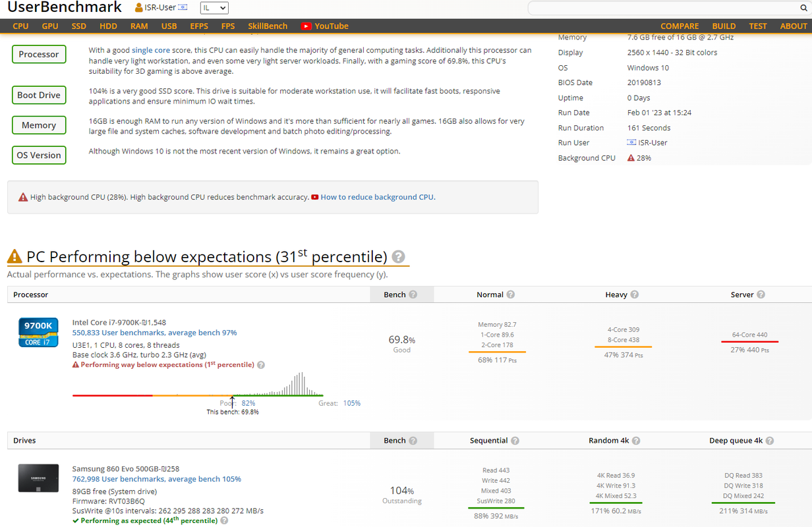This screenshot has width=812, height=527.
Task: Click 'Performing way below expectations' warning text
Action: [x=167, y=365]
